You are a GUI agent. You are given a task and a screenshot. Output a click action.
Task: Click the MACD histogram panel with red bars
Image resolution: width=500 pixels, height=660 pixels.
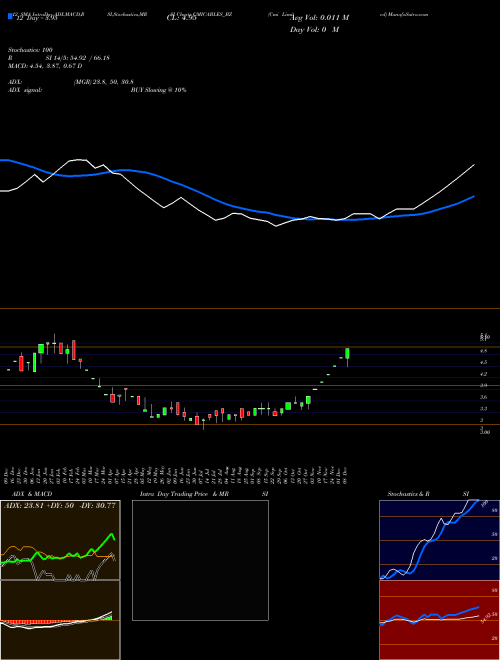pos(60,620)
